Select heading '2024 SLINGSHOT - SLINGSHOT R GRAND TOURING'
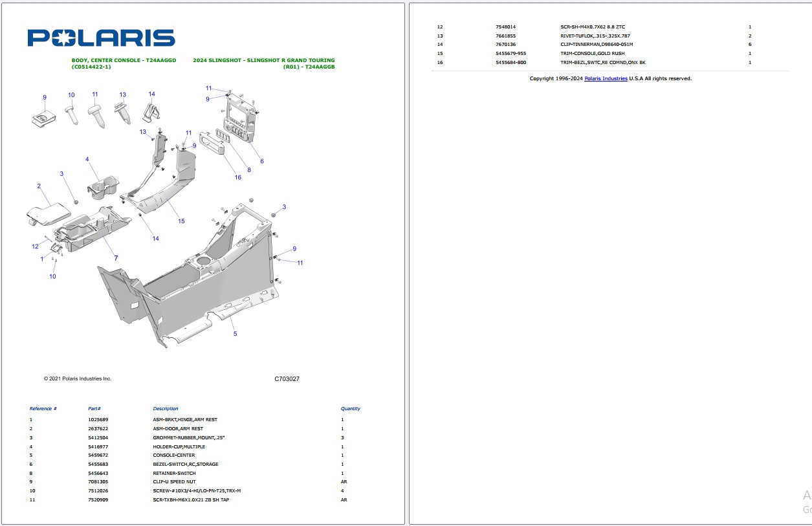This screenshot has width=812, height=526. coord(264,60)
